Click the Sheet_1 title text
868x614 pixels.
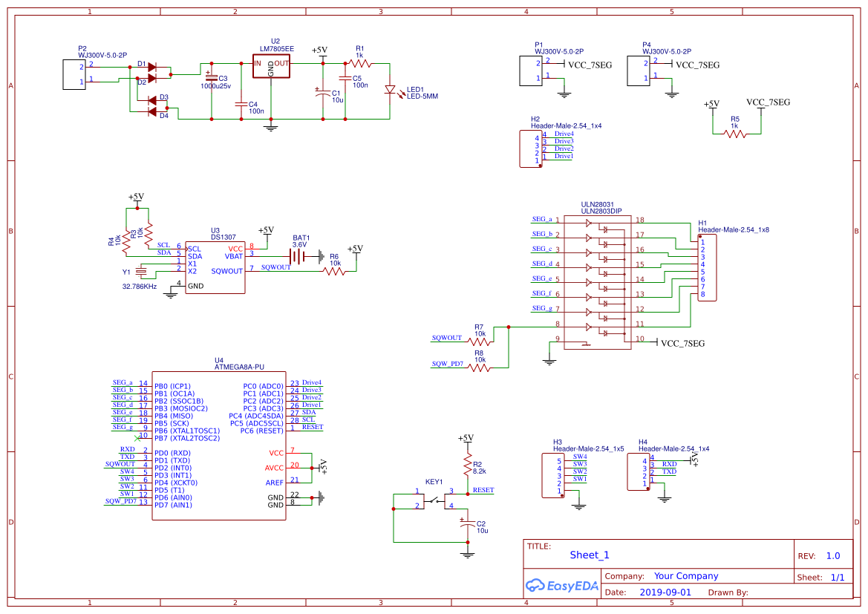589,554
